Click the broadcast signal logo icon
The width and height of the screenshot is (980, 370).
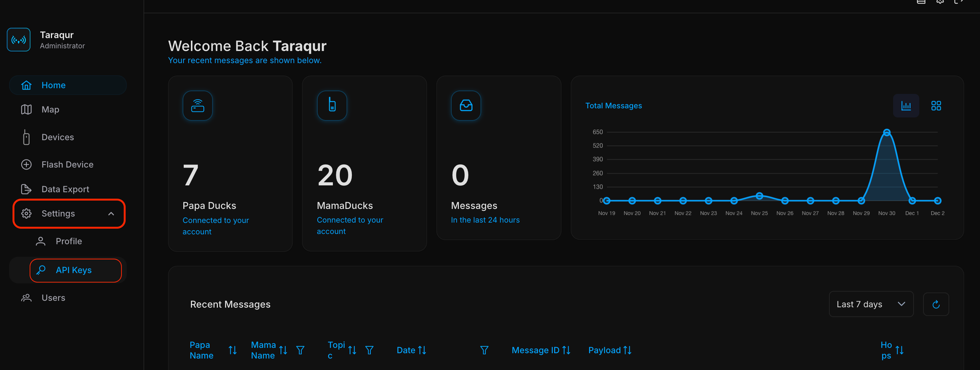click(19, 40)
